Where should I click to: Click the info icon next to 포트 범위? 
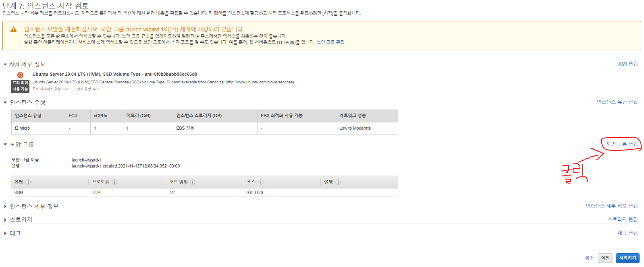pyautogui.click(x=193, y=182)
